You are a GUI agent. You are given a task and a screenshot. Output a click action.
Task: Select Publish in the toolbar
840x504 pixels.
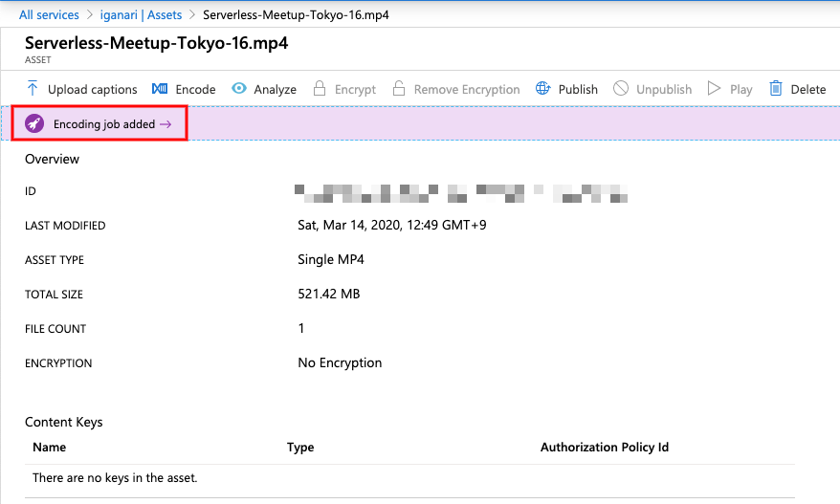pos(578,90)
